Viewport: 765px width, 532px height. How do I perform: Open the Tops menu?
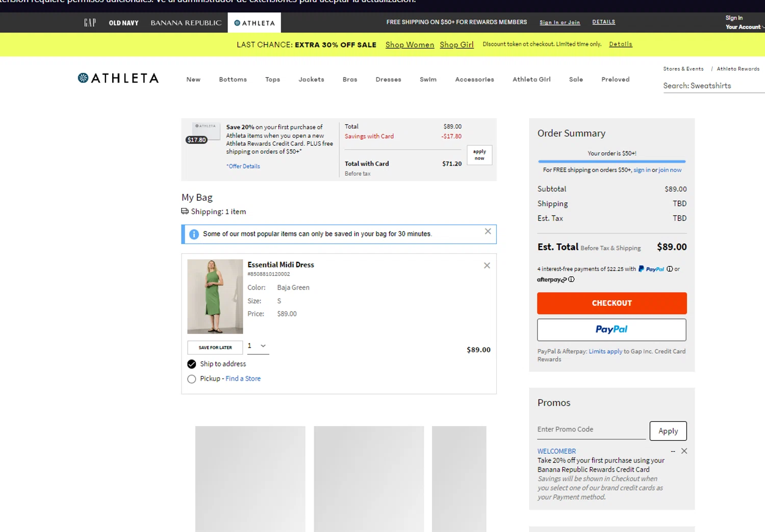[x=273, y=79]
